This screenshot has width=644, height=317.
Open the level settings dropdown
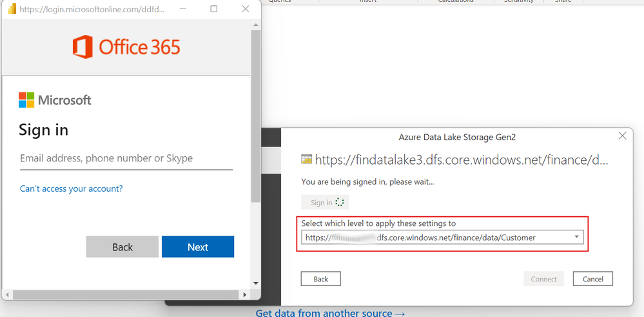[442, 237]
